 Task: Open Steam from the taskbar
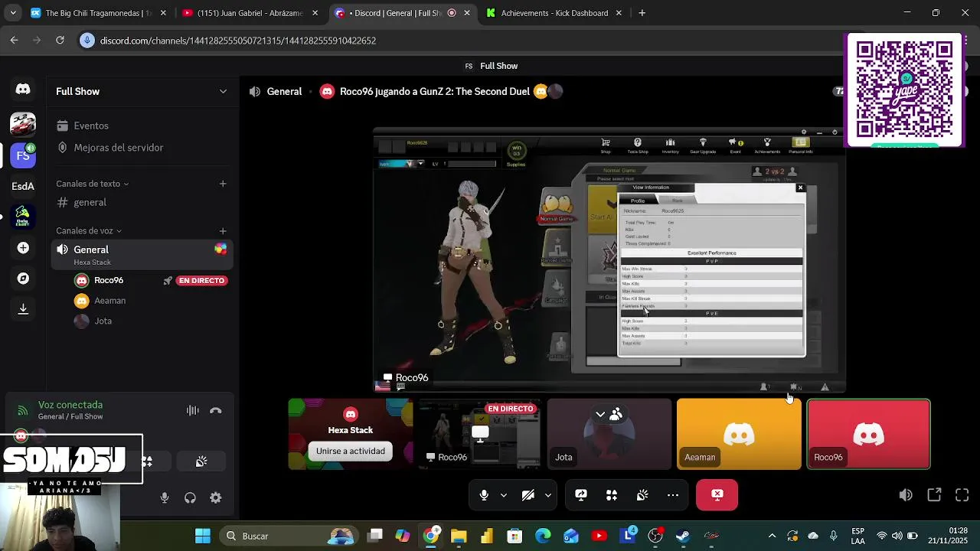[683, 536]
